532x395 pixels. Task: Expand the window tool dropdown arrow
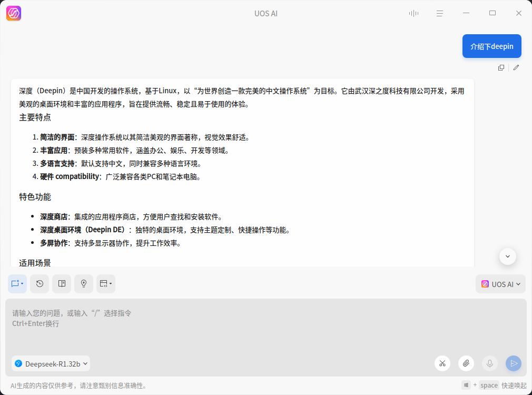point(111,284)
